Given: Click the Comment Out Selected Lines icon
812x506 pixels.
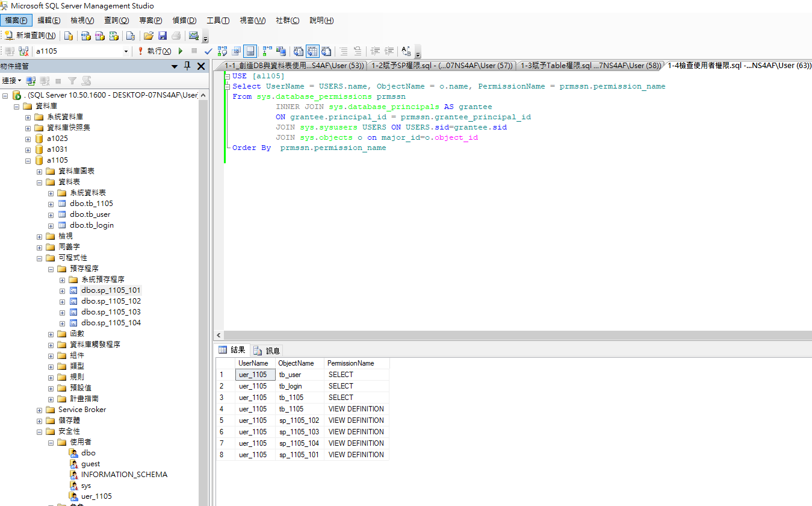Looking at the screenshot, I should (x=343, y=51).
